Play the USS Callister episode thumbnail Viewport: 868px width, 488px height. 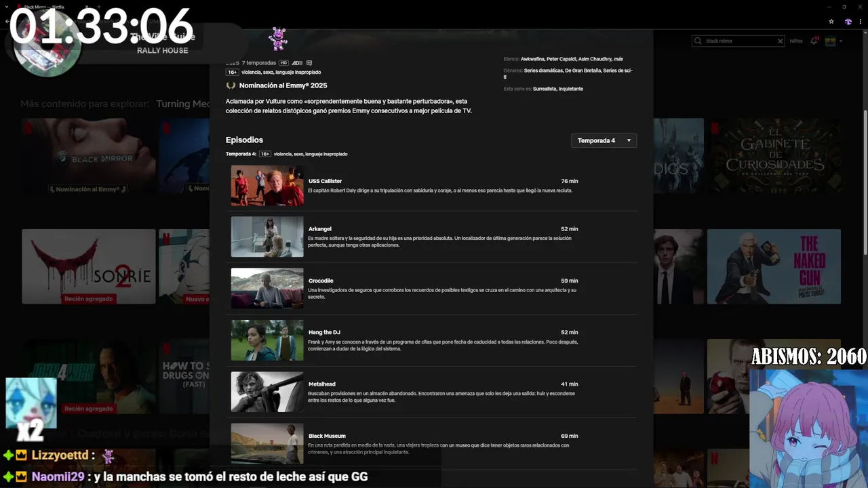tap(267, 186)
